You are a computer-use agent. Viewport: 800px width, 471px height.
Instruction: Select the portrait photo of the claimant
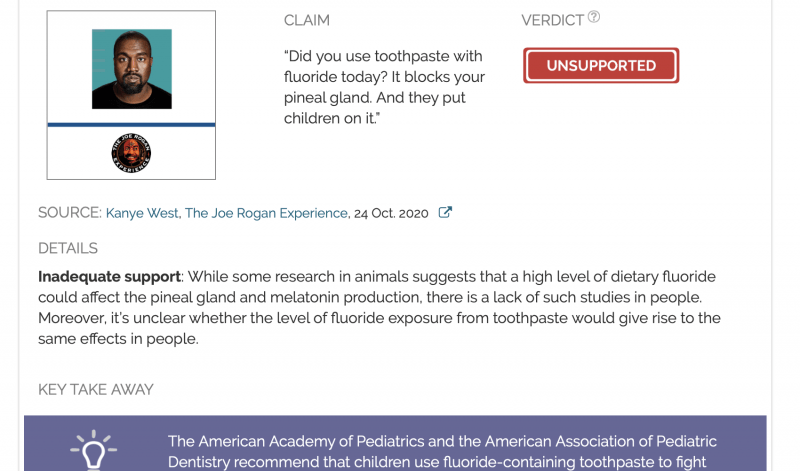(132, 69)
